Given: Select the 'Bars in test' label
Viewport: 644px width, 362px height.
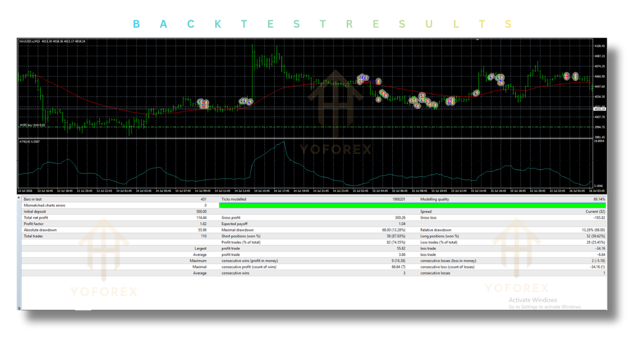Looking at the screenshot, I should click(34, 199).
